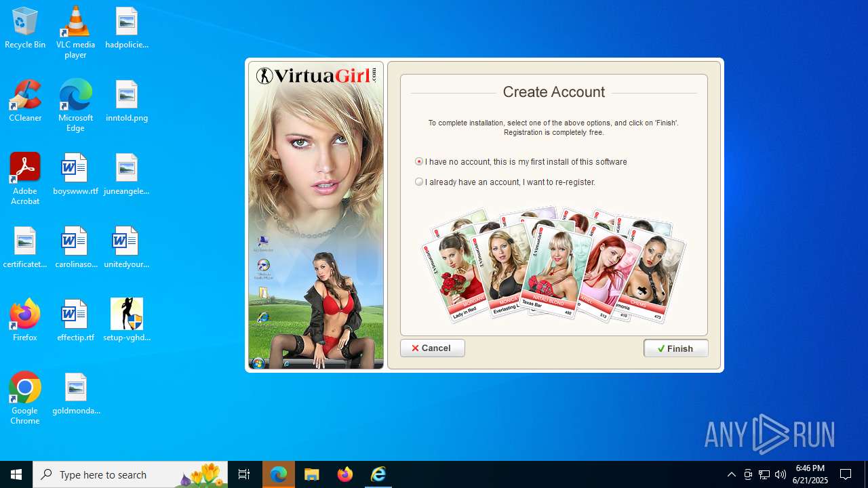
Task: Open Task View from taskbar
Action: 244,474
